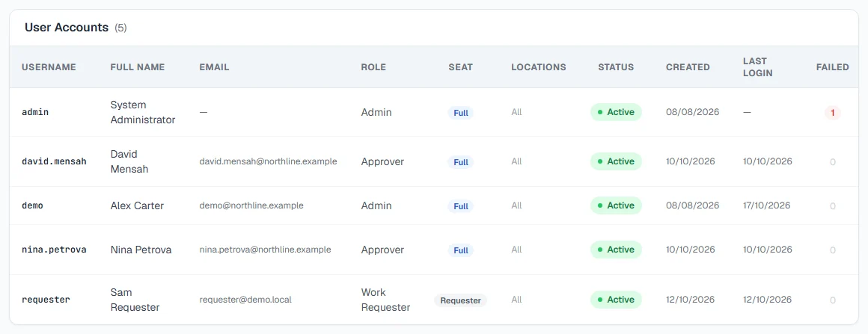868x334 pixels.
Task: Click the FAILED column header
Action: (x=833, y=67)
